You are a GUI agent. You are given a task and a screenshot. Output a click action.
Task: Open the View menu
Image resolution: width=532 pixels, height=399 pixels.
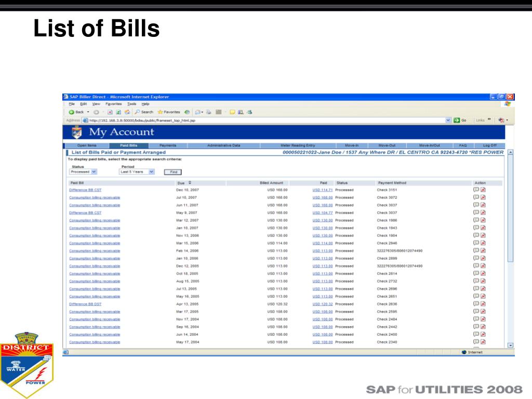click(x=96, y=104)
